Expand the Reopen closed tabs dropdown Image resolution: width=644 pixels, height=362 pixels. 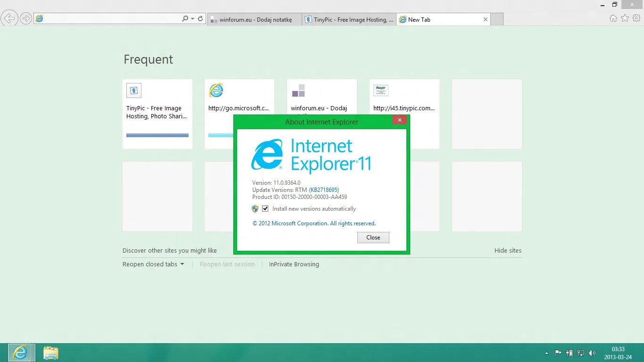(182, 264)
